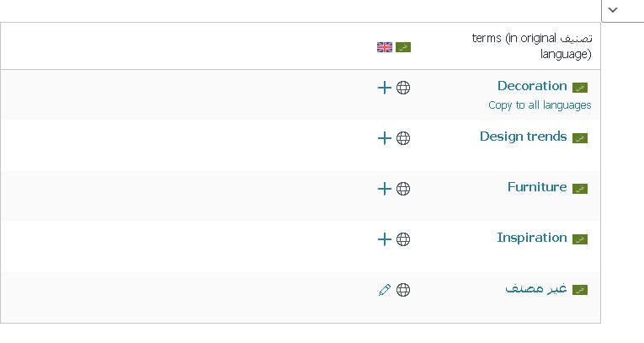Click the plus icon for Furniture

click(385, 189)
